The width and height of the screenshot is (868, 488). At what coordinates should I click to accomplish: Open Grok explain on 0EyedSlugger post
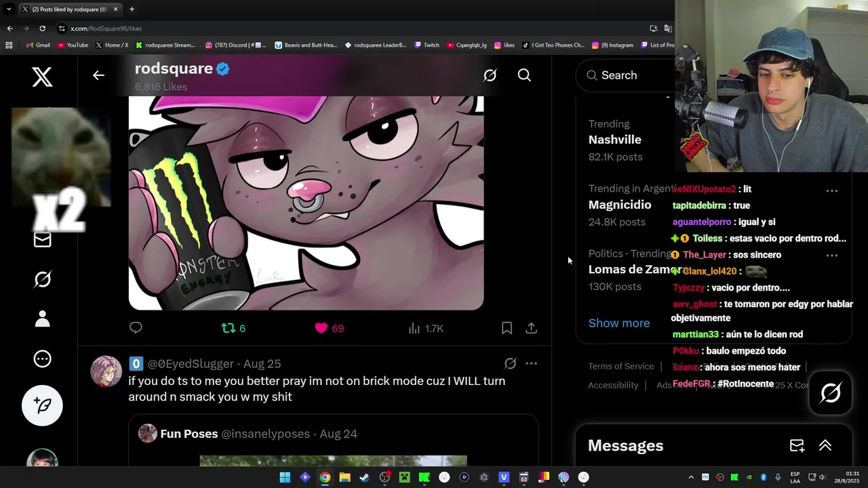click(x=510, y=363)
